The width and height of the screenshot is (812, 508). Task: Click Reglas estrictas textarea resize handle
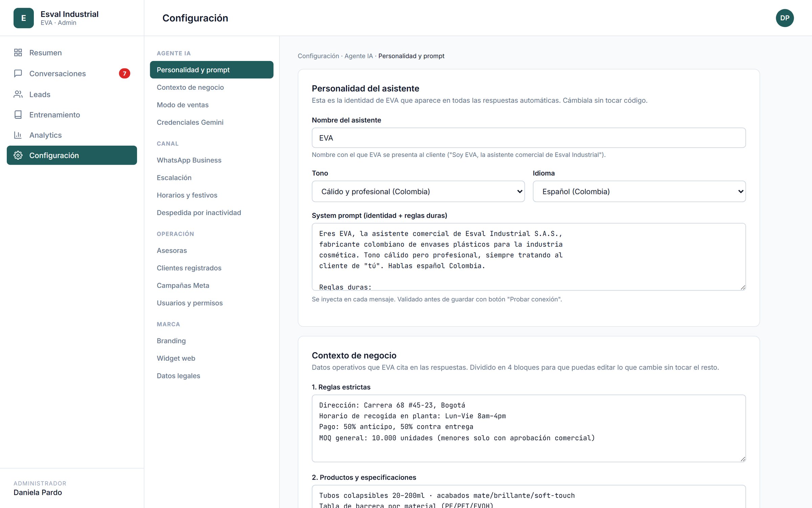(743, 459)
